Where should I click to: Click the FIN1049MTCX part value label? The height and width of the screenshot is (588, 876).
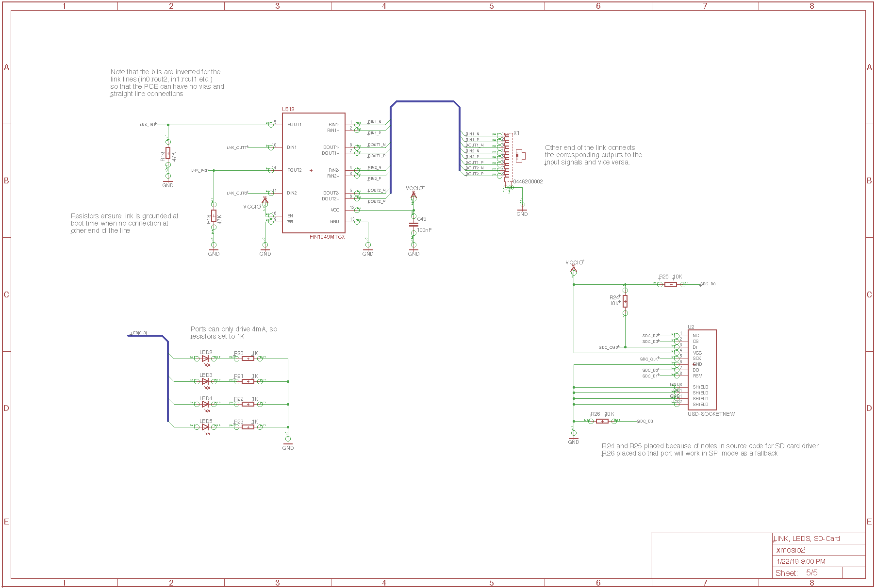(327, 237)
